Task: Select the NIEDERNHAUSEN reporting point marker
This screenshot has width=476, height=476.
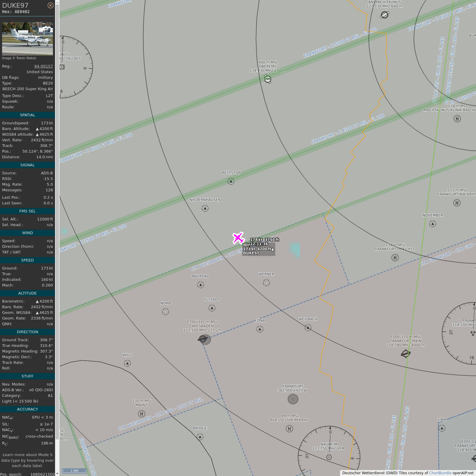Action: coord(205,208)
